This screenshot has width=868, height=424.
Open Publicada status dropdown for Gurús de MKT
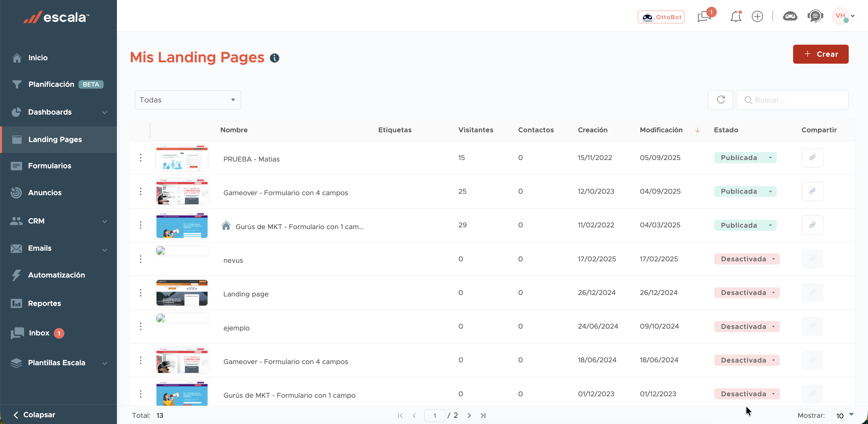[x=745, y=225]
